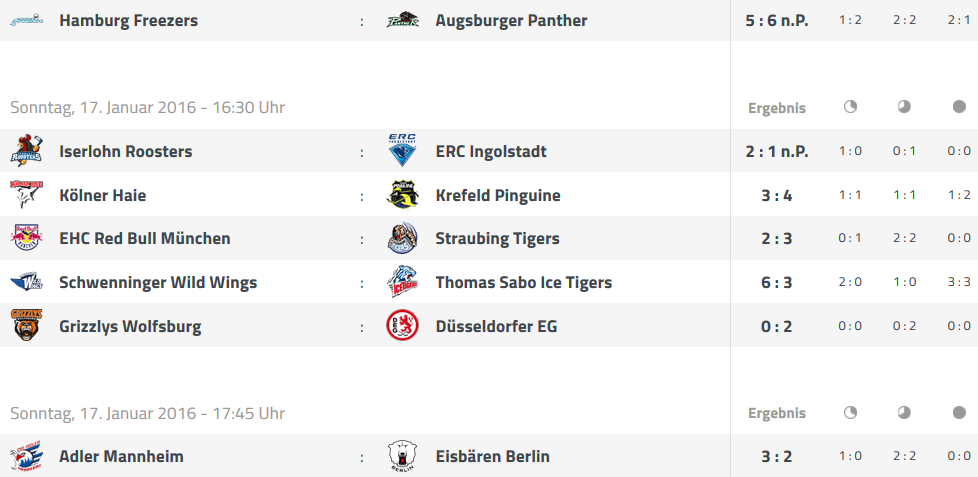Click first-period icon in 16:30 Uhr header
The image size is (978, 477).
click(850, 107)
